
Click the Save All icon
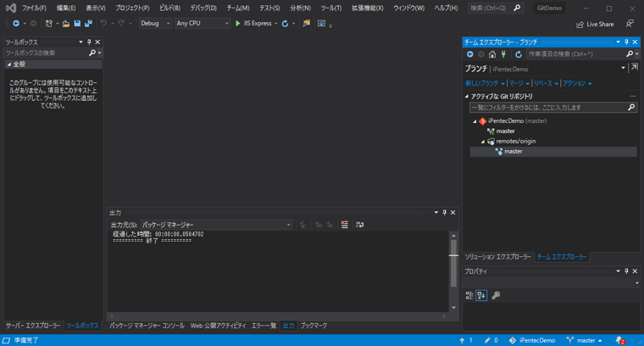tap(88, 24)
